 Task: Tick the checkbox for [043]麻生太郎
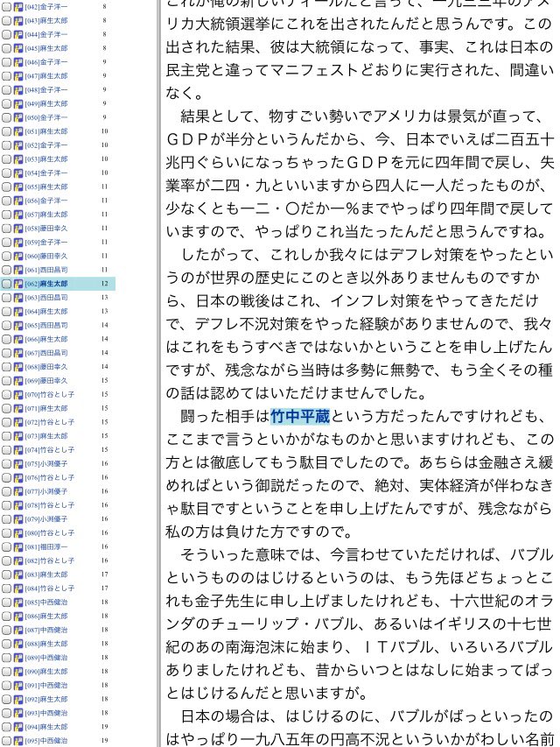tap(6, 21)
